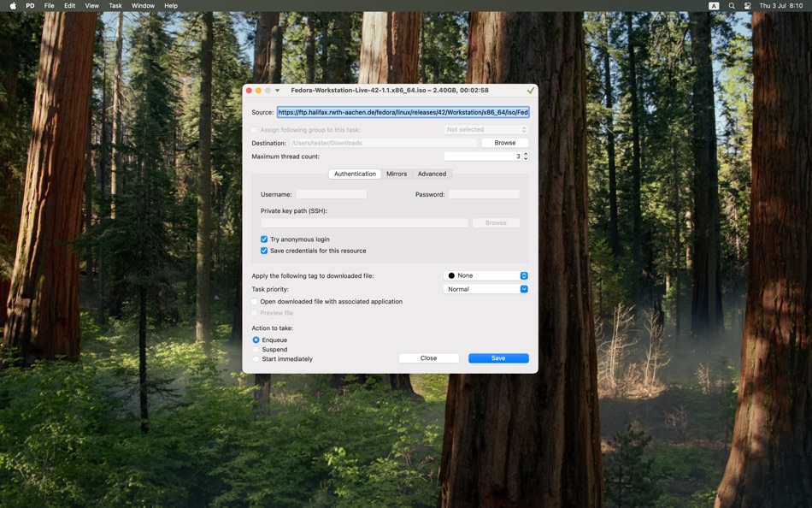The image size is (812, 508).
Task: Open the Task priority Normal dropdown
Action: pyautogui.click(x=485, y=289)
